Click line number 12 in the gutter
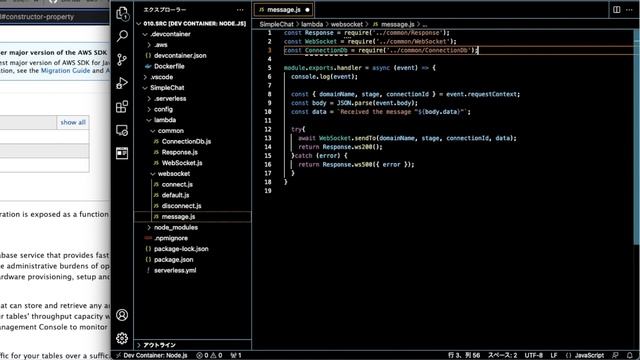The height and width of the screenshot is (360, 640). pos(268,129)
